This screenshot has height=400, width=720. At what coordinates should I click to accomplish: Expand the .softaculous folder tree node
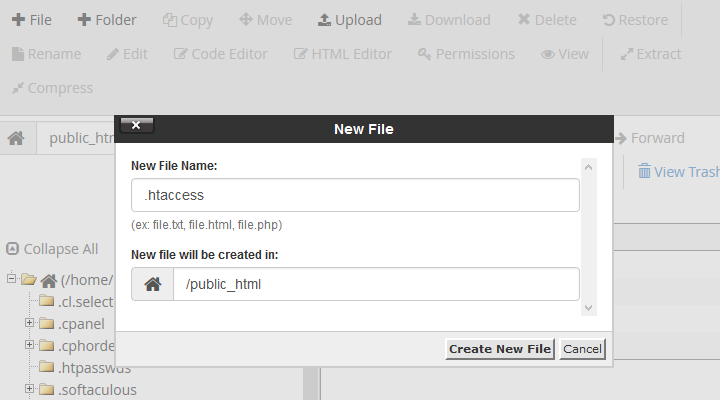(x=29, y=389)
